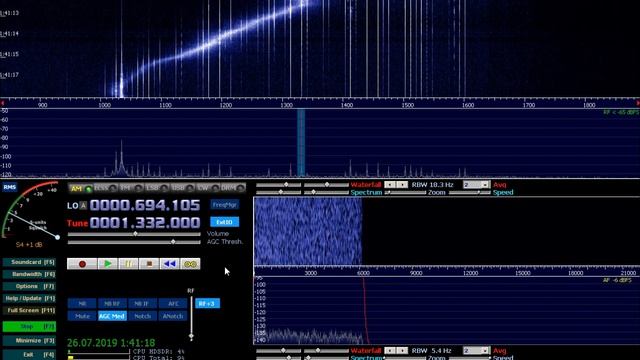Switch to Full Screen [F11]
Image resolution: width=640 pixels, height=360 pixels.
coord(29,310)
